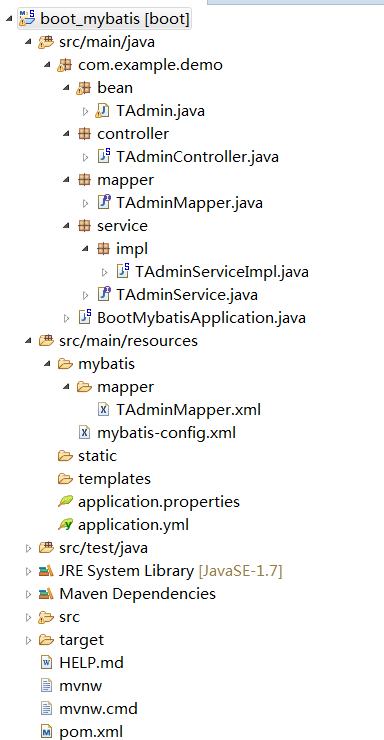This screenshot has width=384, height=740.
Task: Click the JRE System Library icon
Action: tap(46, 571)
